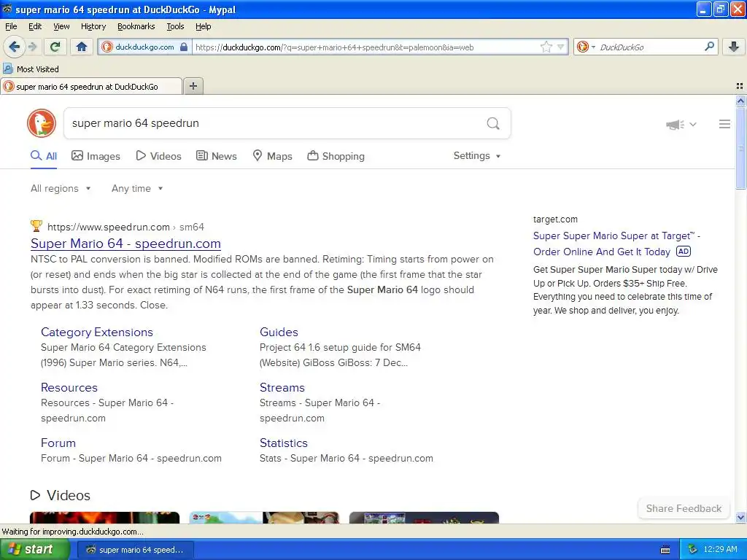Open the Edit menu
Viewport: 747px width, 560px height.
[x=35, y=26]
